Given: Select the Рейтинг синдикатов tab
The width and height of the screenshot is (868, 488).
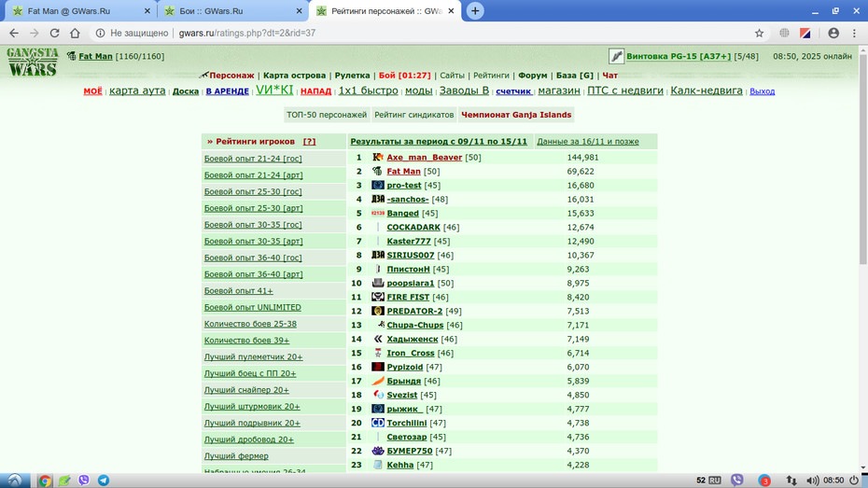Looking at the screenshot, I should (414, 115).
